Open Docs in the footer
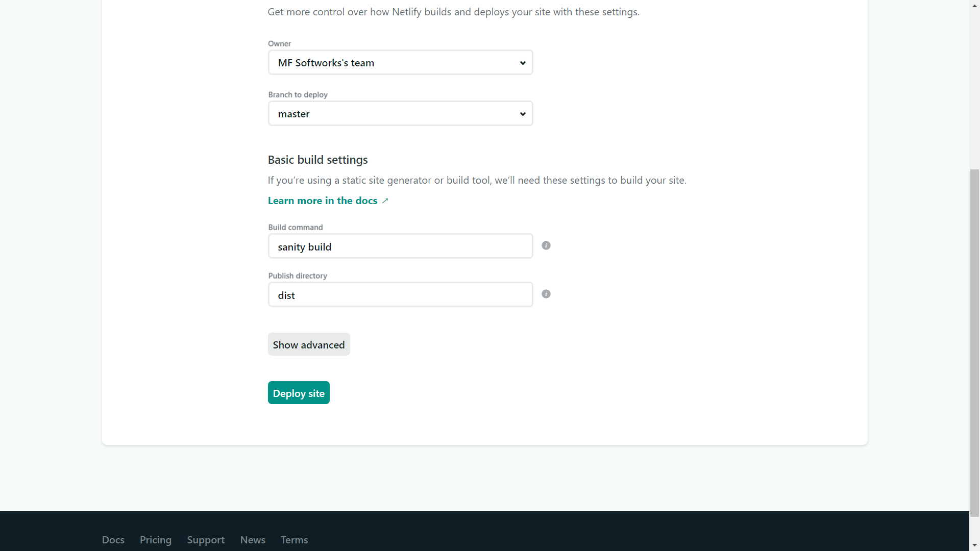Viewport: 980px width, 551px height. 113,540
